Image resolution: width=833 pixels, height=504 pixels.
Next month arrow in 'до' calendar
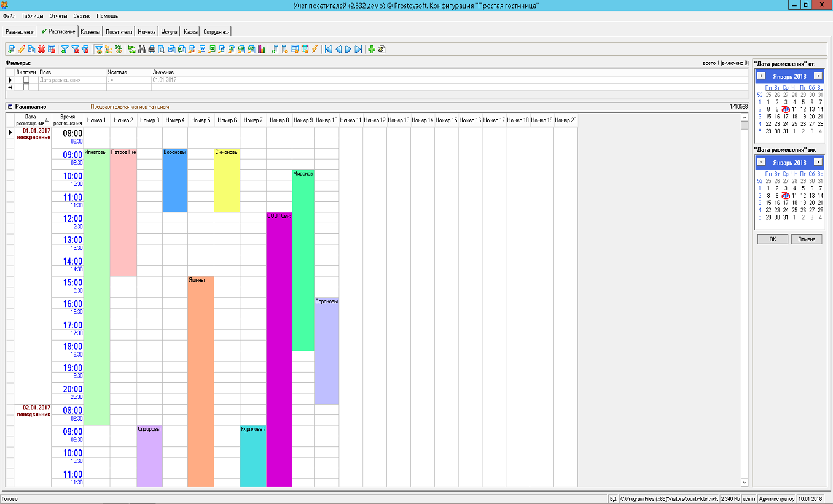(x=818, y=162)
